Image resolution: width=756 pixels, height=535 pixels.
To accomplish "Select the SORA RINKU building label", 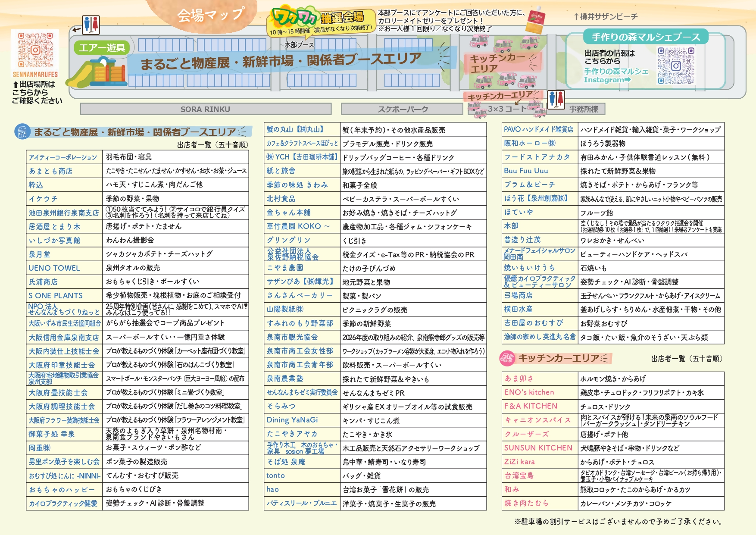I will 206,110.
